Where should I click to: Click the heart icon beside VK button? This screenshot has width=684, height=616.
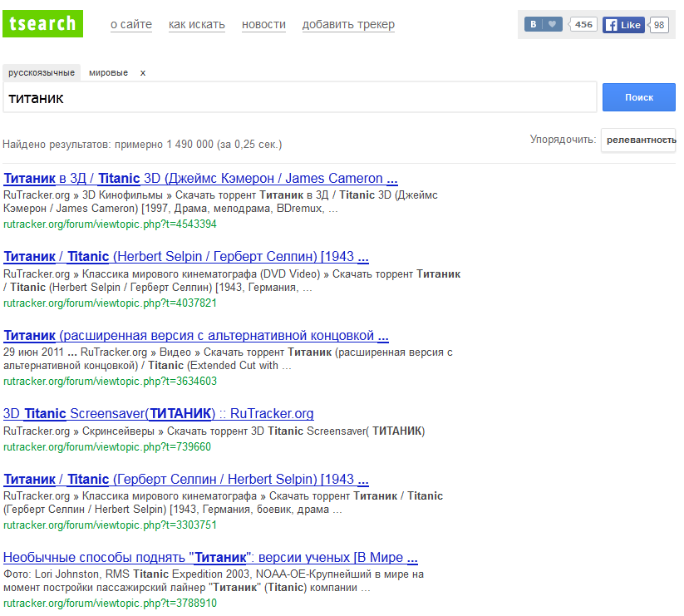click(553, 25)
